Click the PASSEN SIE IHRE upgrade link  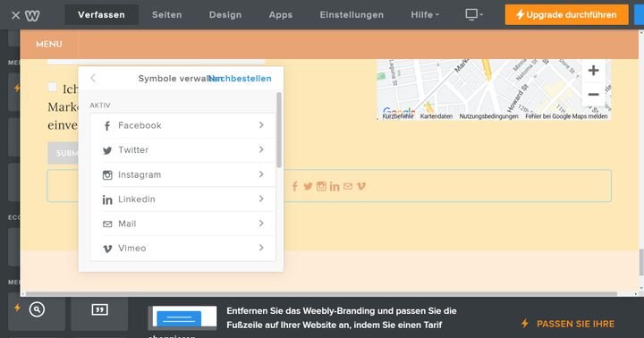pyautogui.click(x=575, y=324)
